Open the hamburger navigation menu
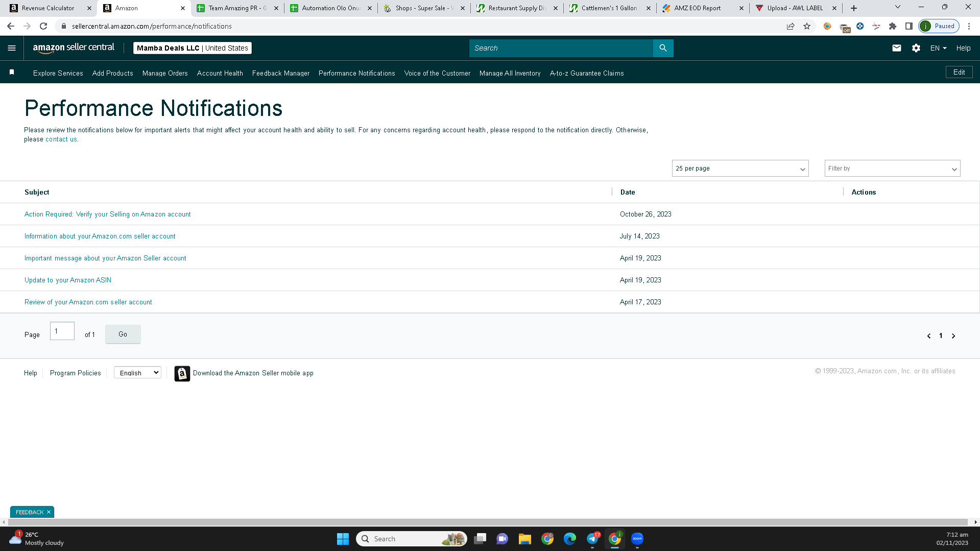The height and width of the screenshot is (551, 980). tap(12, 48)
